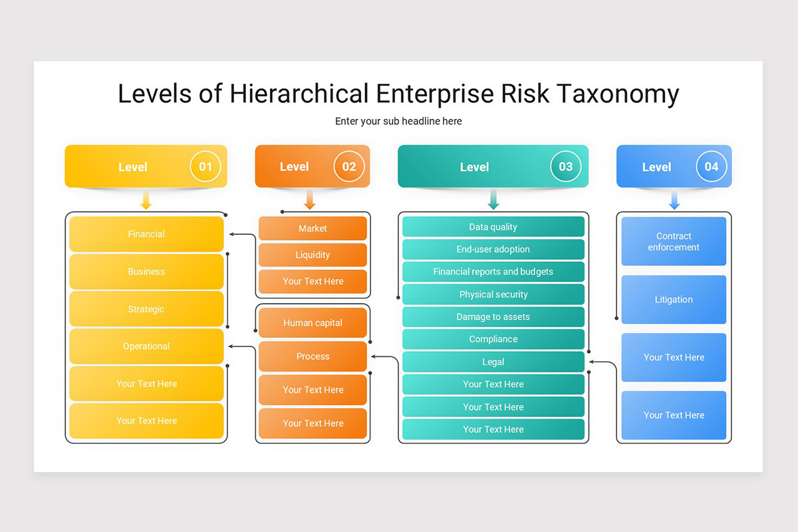The height and width of the screenshot is (532, 798).
Task: Click the orange down arrow under Level 02
Action: [310, 199]
